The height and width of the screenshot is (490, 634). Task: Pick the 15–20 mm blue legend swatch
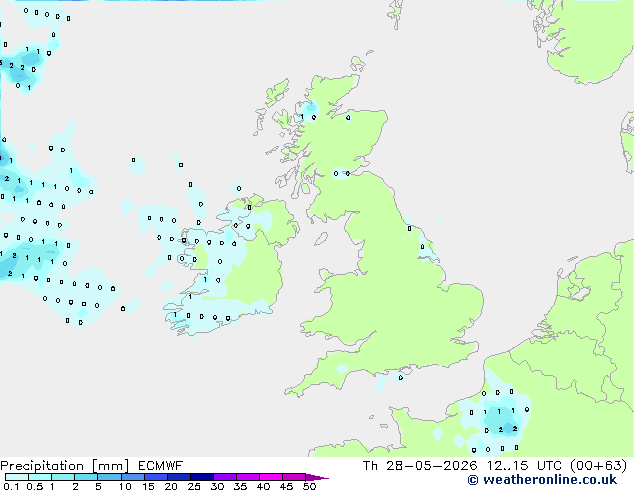[155, 477]
